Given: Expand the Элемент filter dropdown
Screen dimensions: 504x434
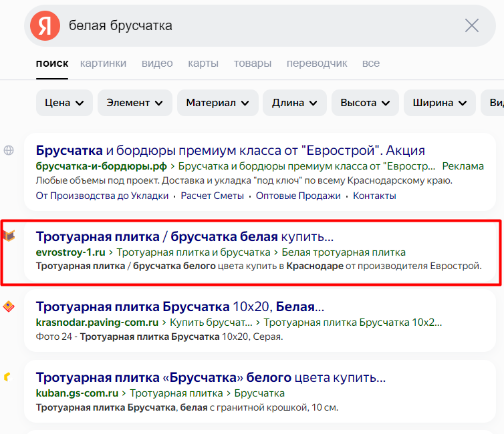Looking at the screenshot, I should (x=134, y=103).
